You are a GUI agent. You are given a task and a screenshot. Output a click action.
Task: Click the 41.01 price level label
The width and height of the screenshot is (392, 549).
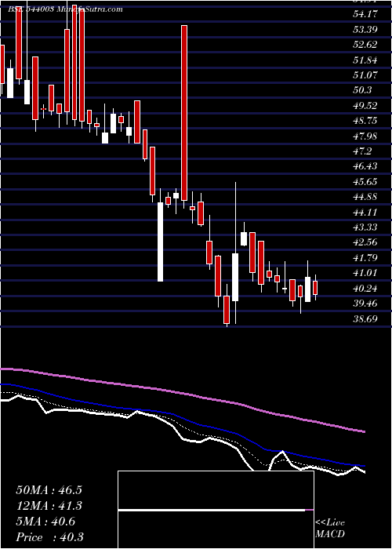coord(365,273)
